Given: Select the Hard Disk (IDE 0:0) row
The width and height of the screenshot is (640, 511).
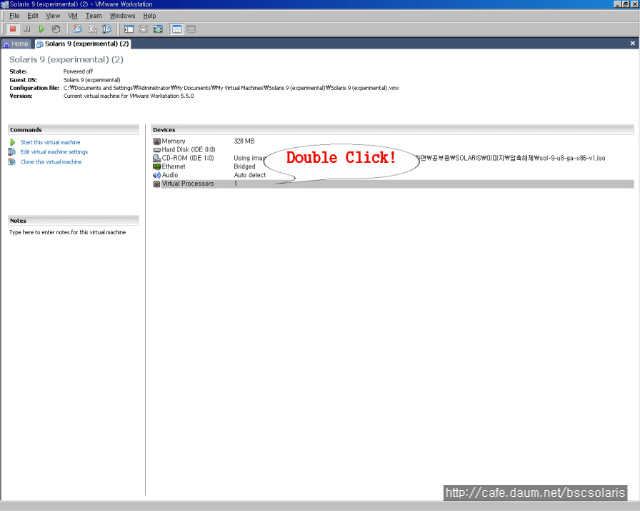Looking at the screenshot, I should tap(188, 150).
